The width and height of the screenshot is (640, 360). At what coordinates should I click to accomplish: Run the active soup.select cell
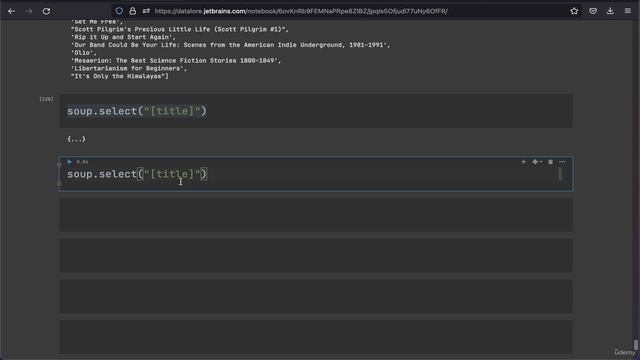pos(70,162)
